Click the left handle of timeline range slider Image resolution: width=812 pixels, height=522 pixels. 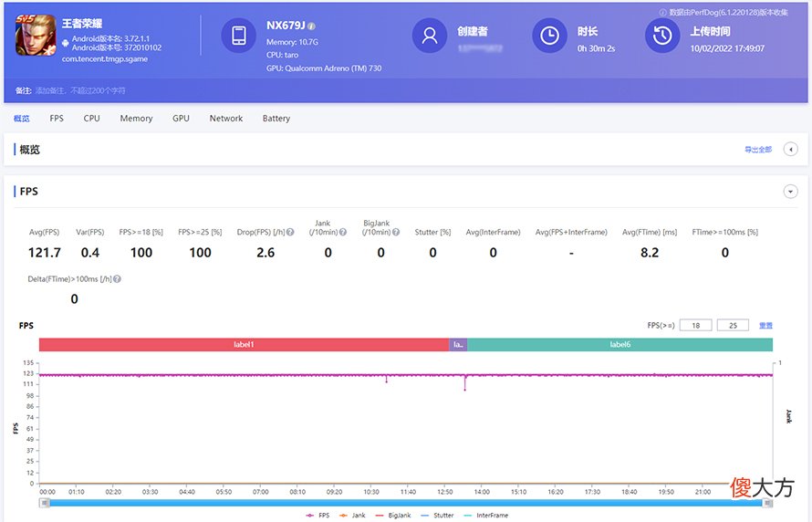45,503
